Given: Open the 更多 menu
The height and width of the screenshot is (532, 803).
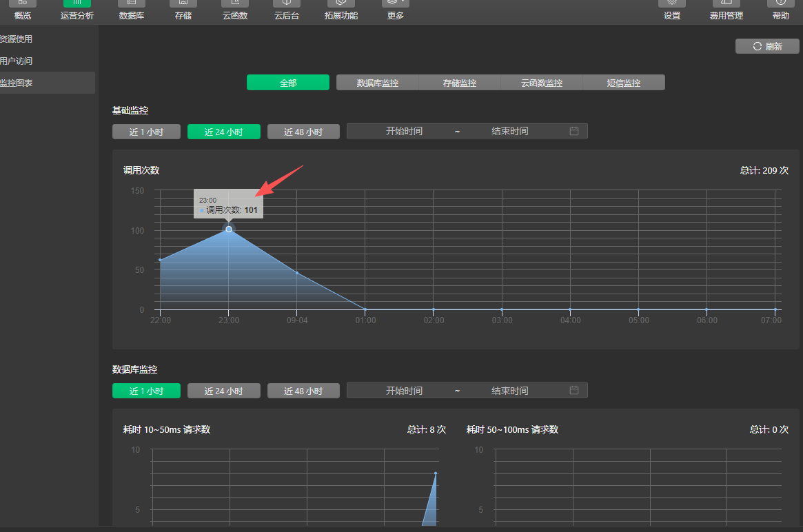Looking at the screenshot, I should click(396, 10).
